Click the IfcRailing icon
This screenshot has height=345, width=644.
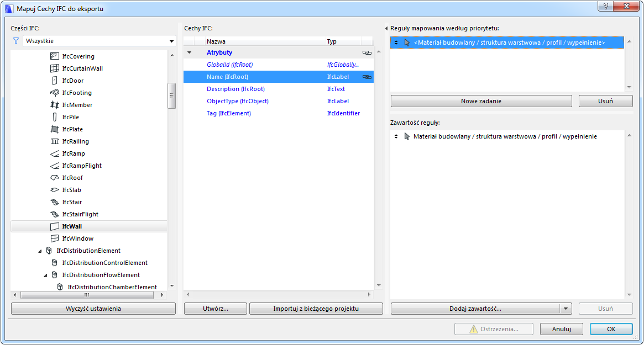click(x=54, y=141)
